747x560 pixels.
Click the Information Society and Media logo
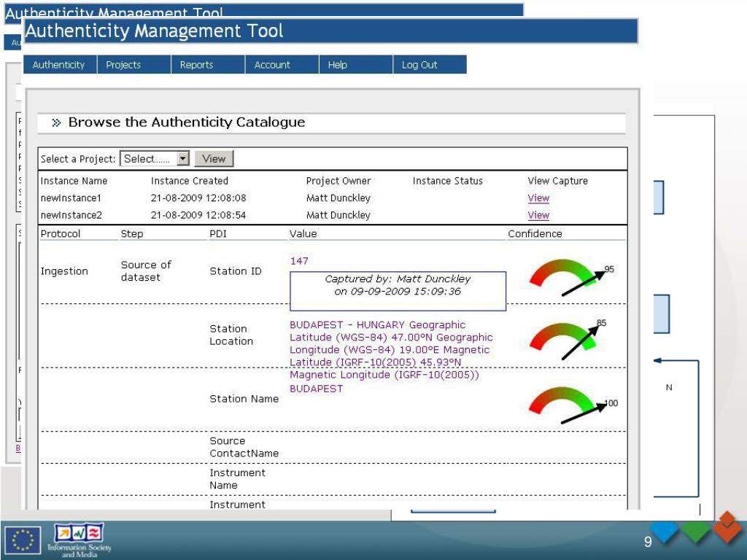[80, 540]
